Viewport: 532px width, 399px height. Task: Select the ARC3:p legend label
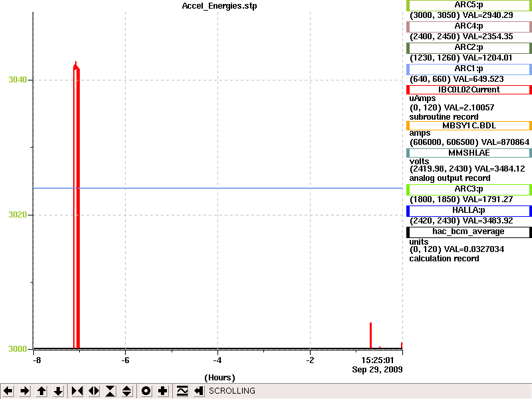click(x=469, y=190)
